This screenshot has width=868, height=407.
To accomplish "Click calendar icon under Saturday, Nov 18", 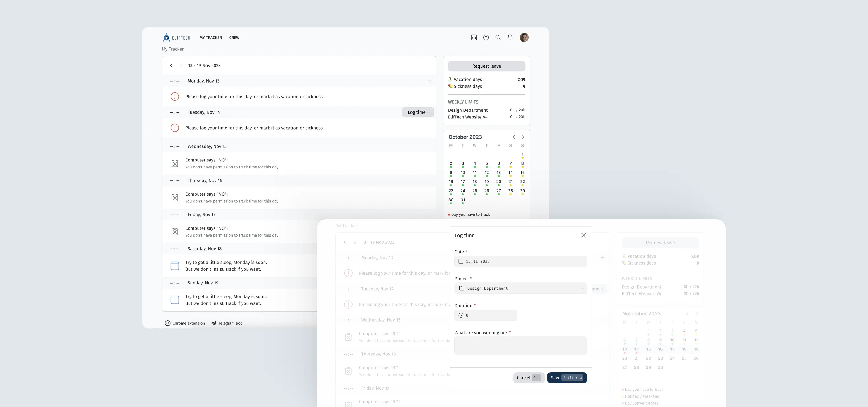I will point(175,266).
